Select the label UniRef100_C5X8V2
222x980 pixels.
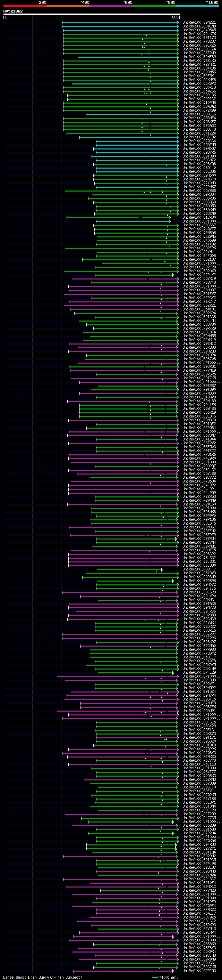coord(199,84)
